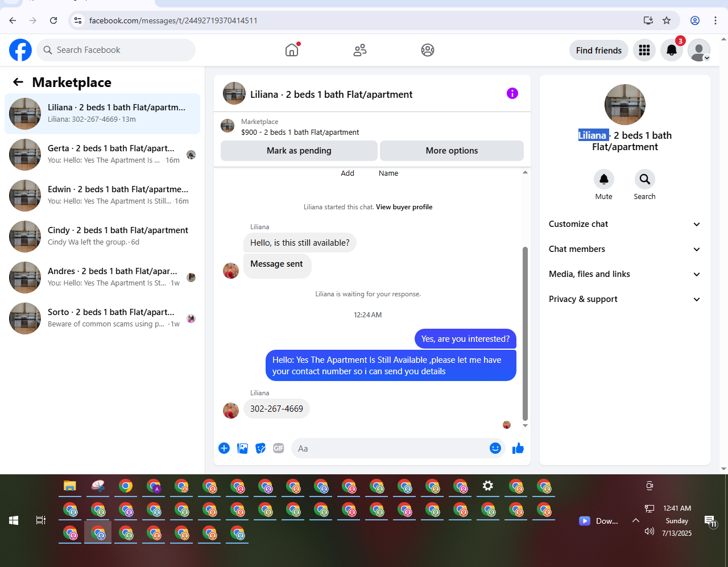Reload the page in browser
Image resolution: width=728 pixels, height=567 pixels.
pos(53,20)
